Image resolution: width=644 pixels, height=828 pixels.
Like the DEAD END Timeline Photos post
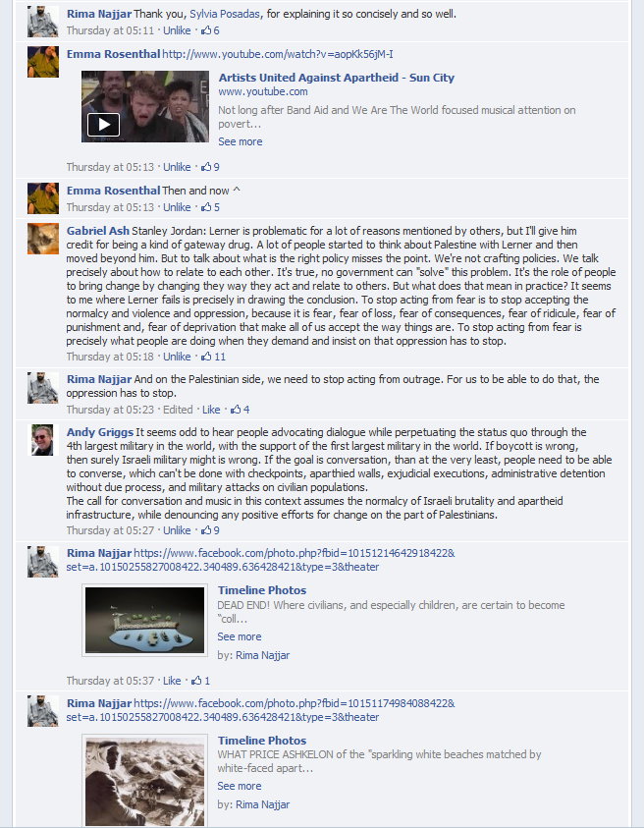coord(172,681)
